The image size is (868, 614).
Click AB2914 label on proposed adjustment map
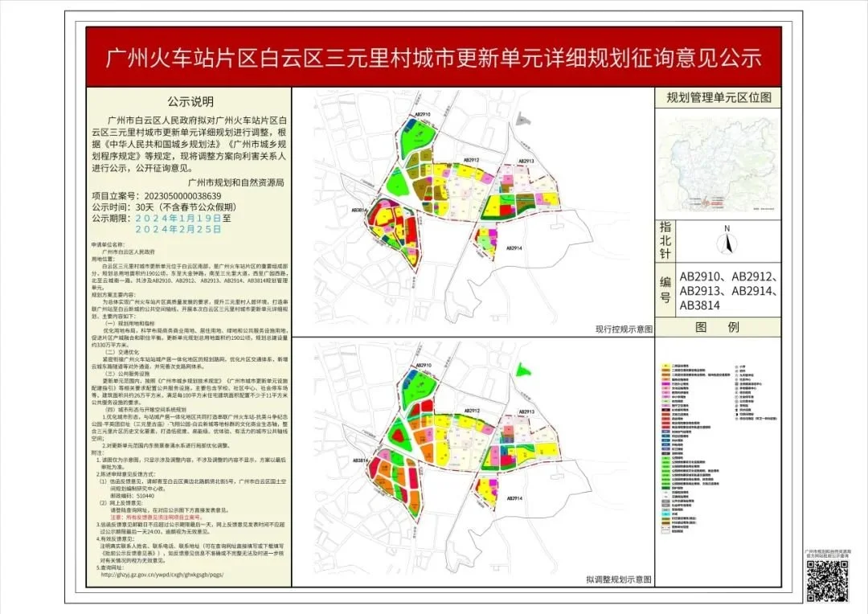coord(515,498)
